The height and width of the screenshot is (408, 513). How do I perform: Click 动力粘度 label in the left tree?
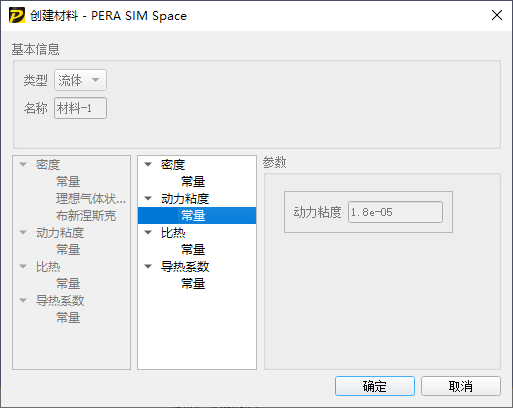[x=60, y=232]
